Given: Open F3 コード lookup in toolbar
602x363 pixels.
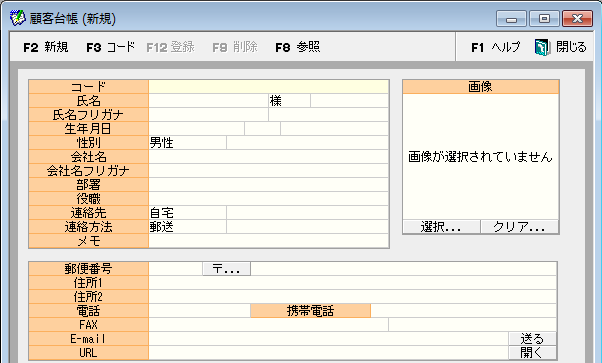Looking at the screenshot, I should (111, 47).
